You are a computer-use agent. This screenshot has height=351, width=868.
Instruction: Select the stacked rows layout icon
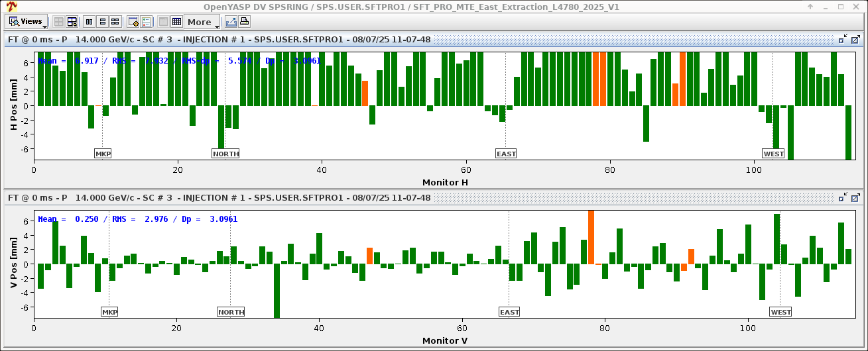pyautogui.click(x=102, y=22)
